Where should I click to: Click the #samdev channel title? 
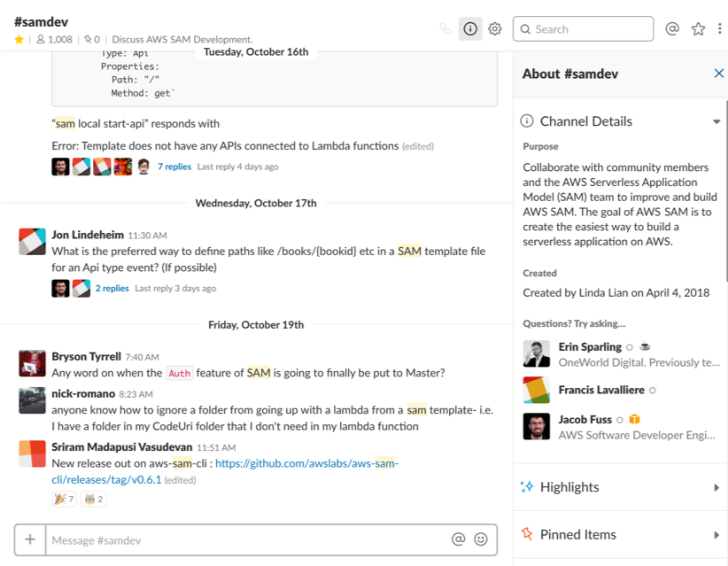41,22
